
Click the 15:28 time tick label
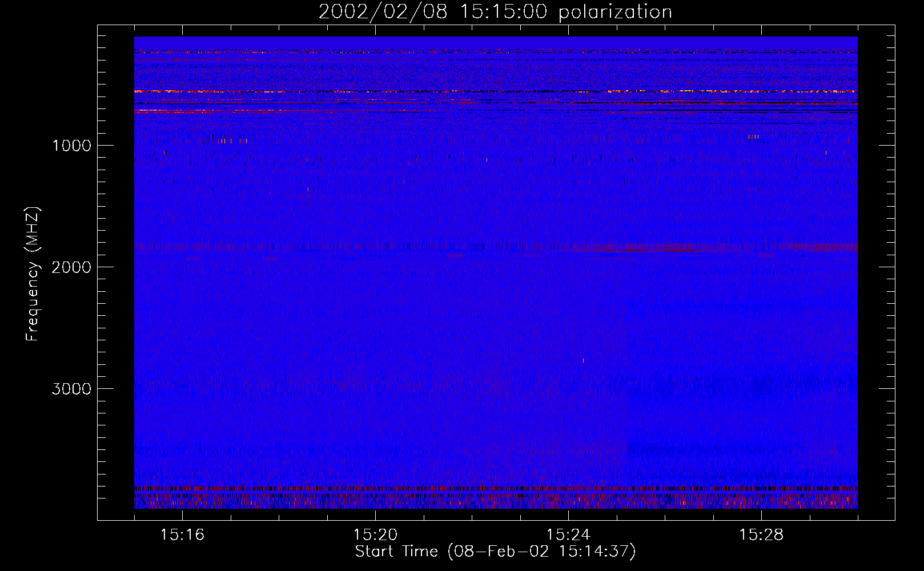click(x=761, y=535)
